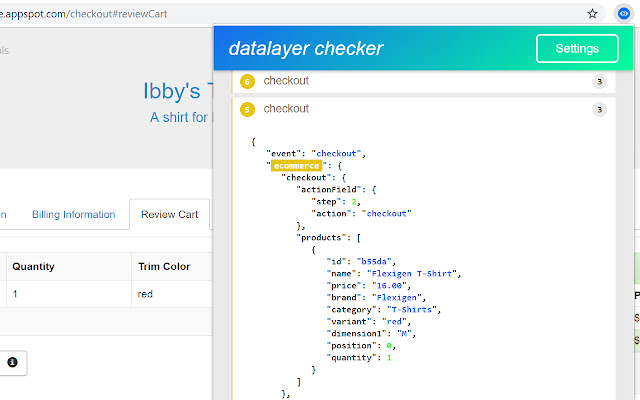The image size is (640, 400).
Task: Click the Quantity column header
Action: tap(33, 267)
